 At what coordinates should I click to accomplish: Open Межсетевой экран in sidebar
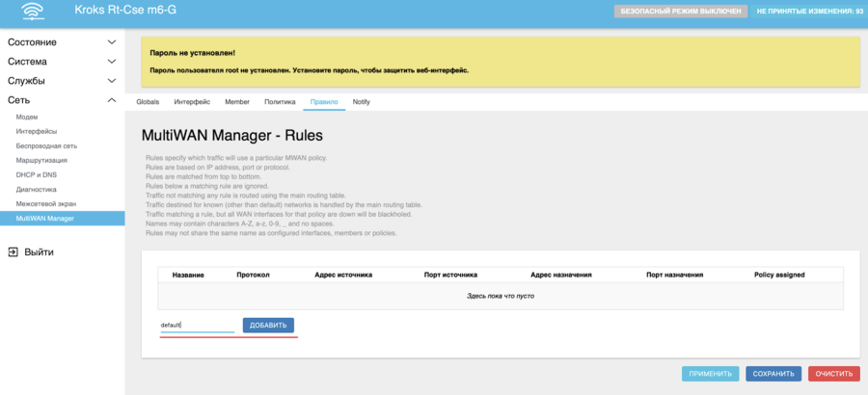(x=45, y=204)
